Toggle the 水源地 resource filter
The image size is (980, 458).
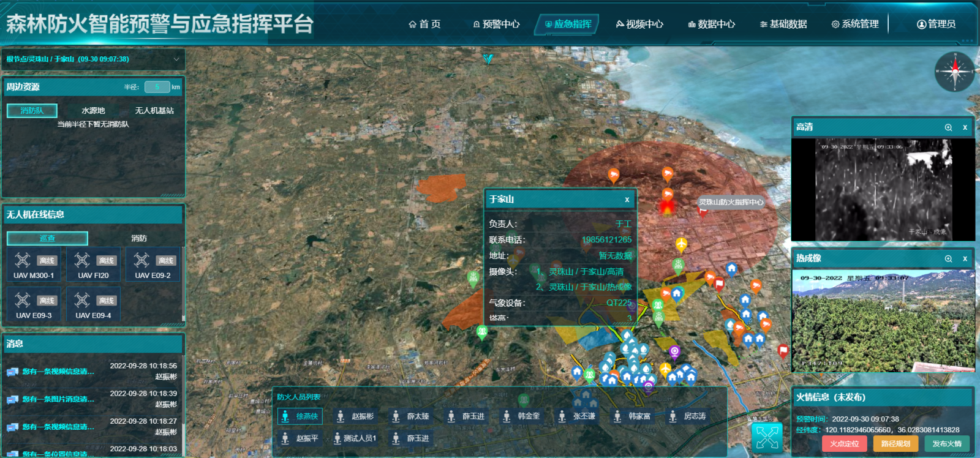coord(93,111)
